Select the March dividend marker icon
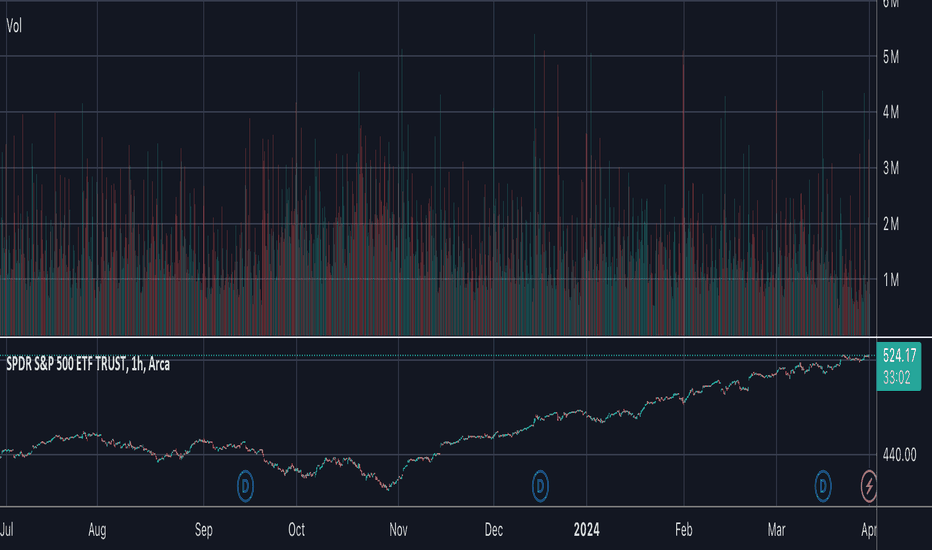 click(823, 486)
